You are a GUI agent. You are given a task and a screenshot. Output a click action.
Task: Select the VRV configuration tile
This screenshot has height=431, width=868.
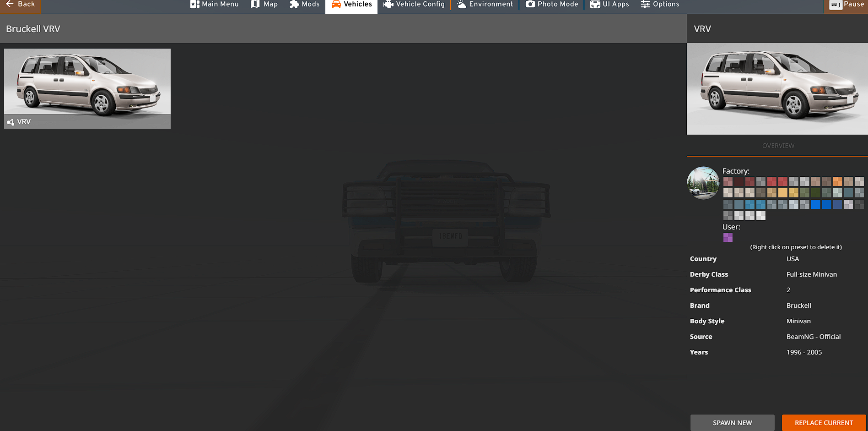point(87,88)
